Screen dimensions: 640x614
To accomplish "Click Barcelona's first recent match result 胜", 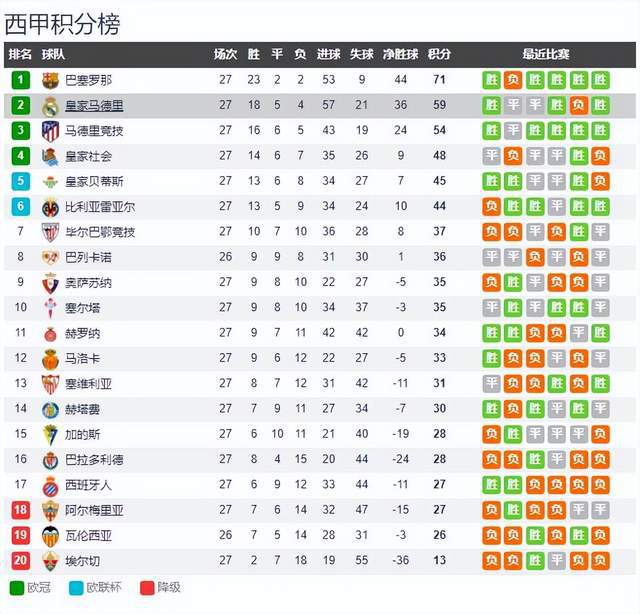I will (x=491, y=80).
